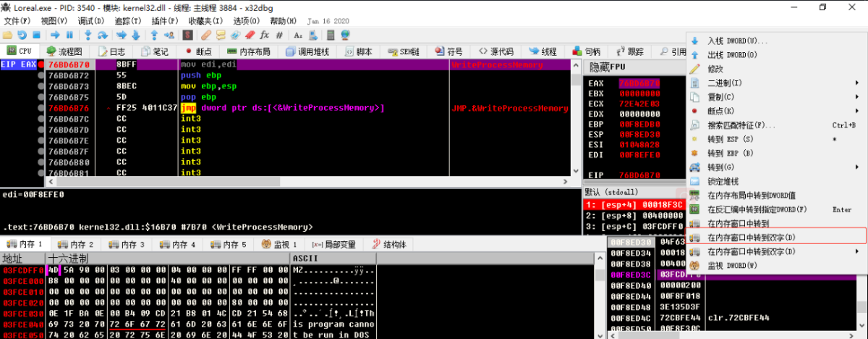This screenshot has height=339, width=868.
Task: Choose 搜索匹配特征(F)... from context menu
Action: [775, 125]
